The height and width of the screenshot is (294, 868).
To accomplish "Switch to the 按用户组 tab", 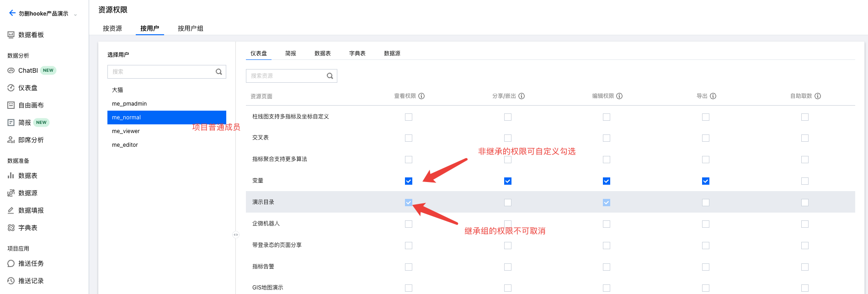I will 191,28.
